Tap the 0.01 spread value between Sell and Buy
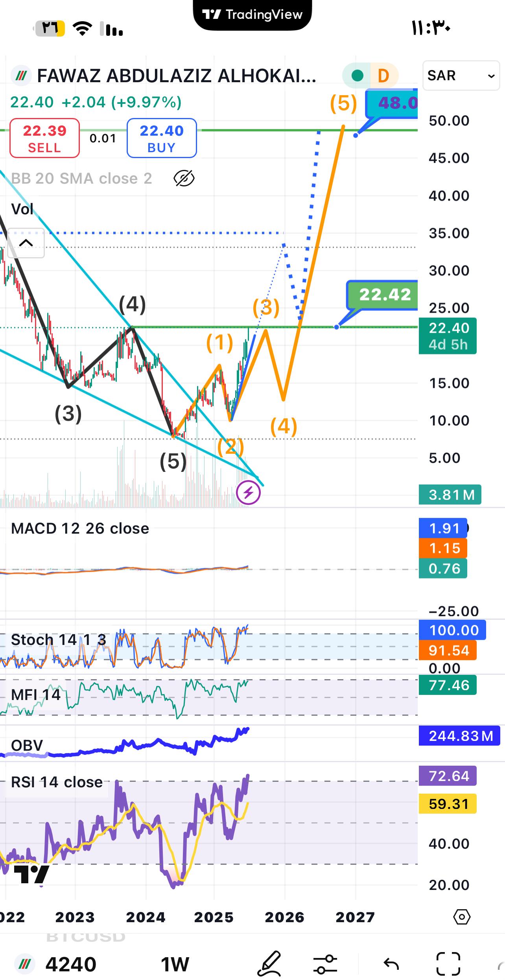Image resolution: width=505 pixels, height=980 pixels. click(x=103, y=138)
